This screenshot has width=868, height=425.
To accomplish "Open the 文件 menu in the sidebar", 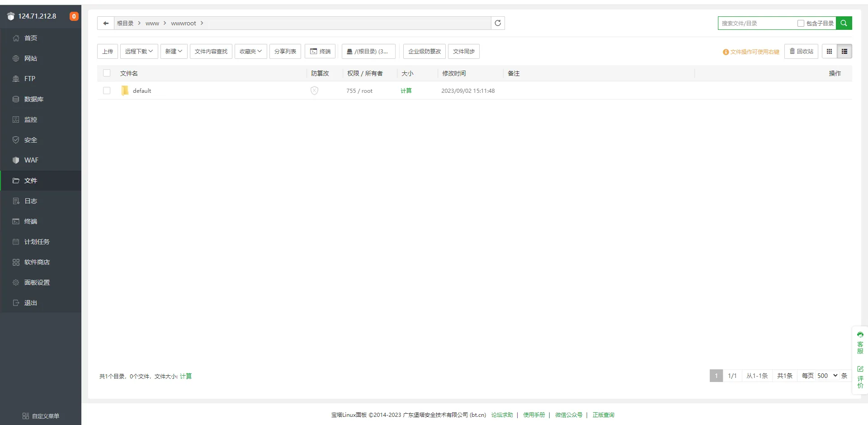I will 41,181.
